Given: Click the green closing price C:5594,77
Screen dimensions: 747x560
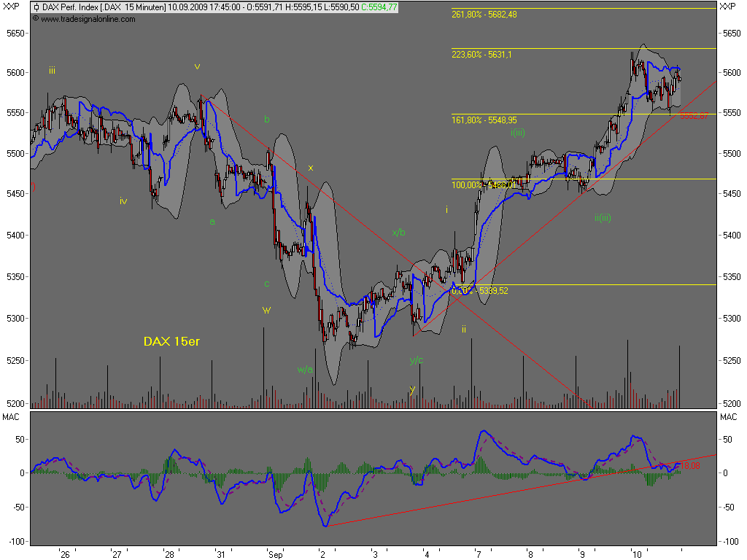Looking at the screenshot, I should (379, 7).
